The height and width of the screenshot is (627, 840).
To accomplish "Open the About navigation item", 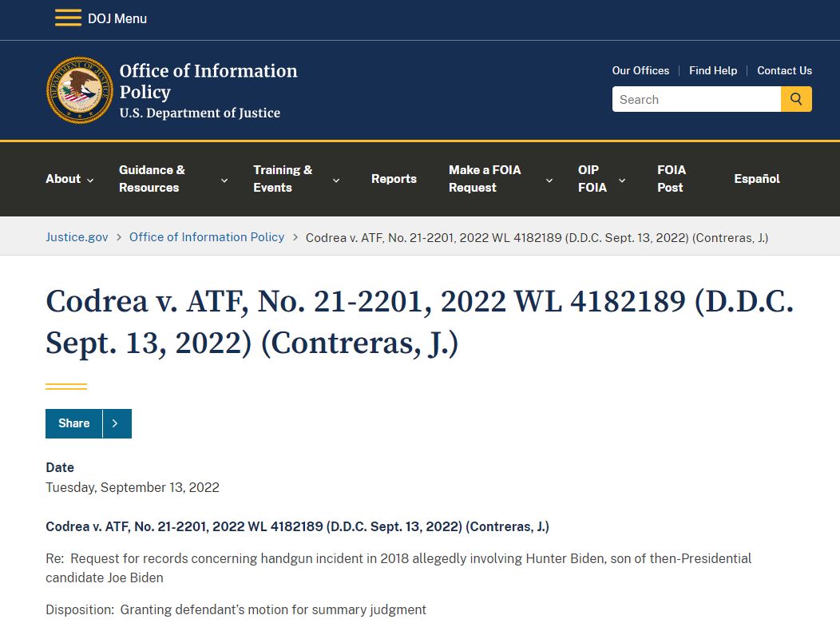I will tap(63, 179).
